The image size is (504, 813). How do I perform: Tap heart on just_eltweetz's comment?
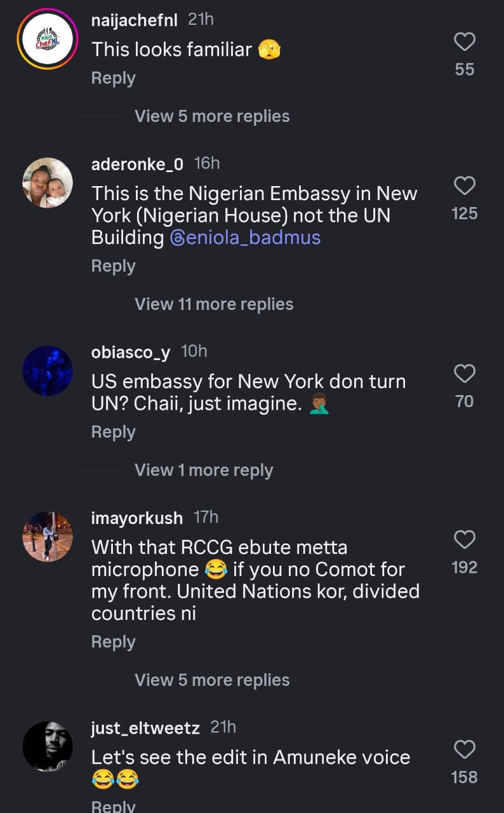[x=465, y=749]
